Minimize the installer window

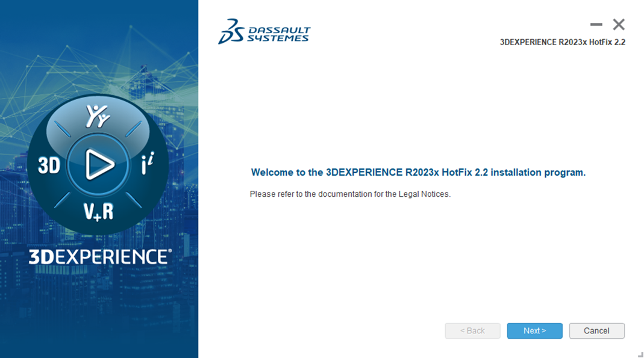[596, 25]
